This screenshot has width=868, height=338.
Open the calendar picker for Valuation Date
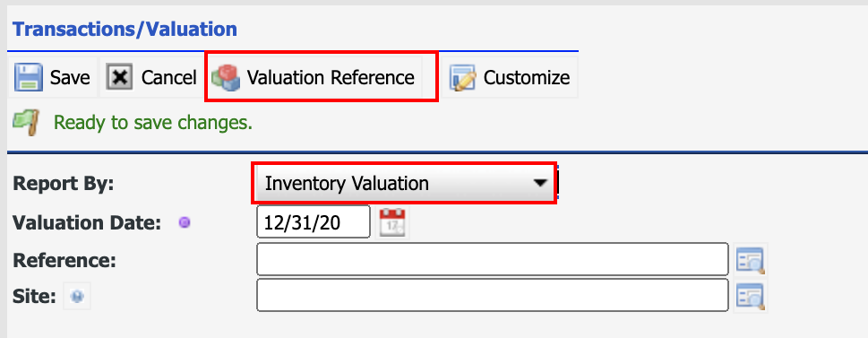click(392, 222)
